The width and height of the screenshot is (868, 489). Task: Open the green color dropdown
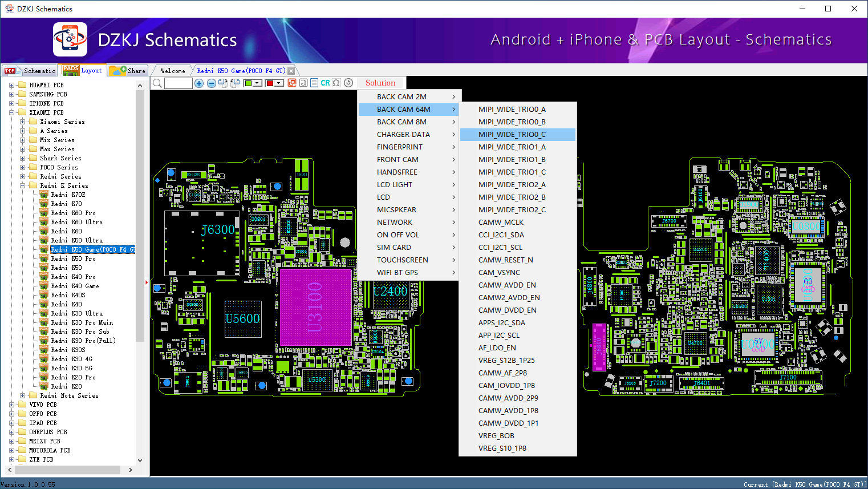[257, 83]
